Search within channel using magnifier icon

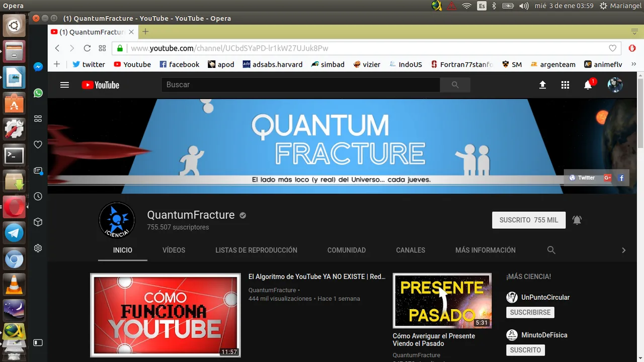click(x=551, y=250)
